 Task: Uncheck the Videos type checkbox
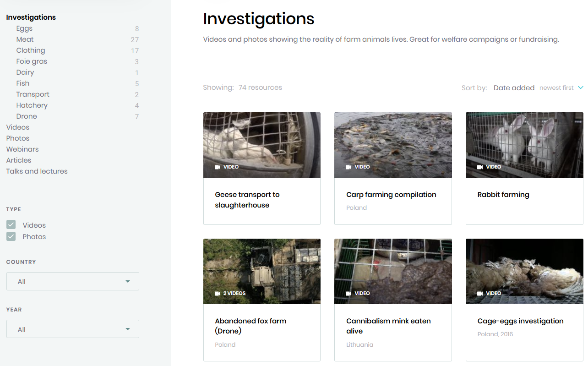point(11,225)
